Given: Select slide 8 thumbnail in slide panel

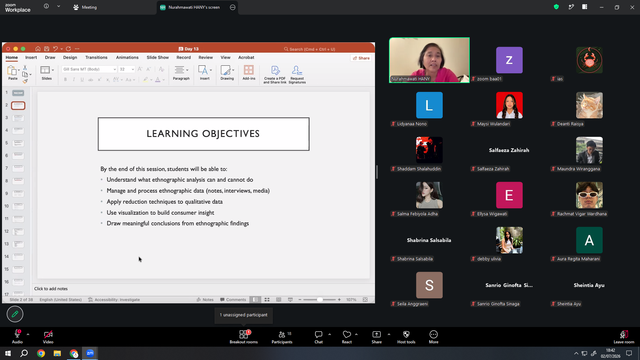Looking at the screenshot, I should click(x=18, y=181).
